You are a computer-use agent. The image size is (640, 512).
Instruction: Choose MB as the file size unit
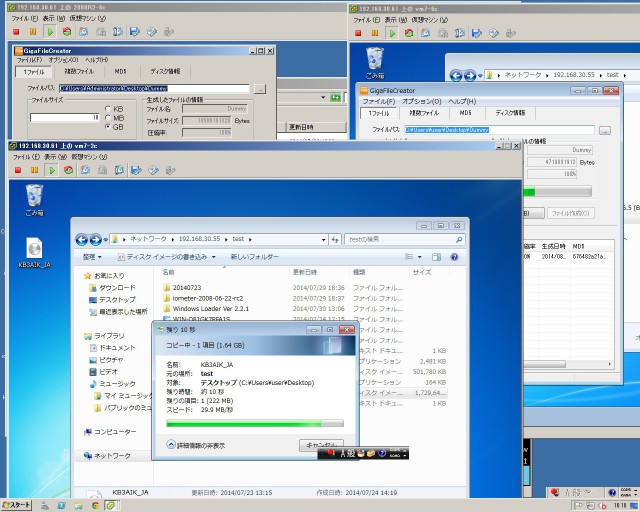point(109,118)
